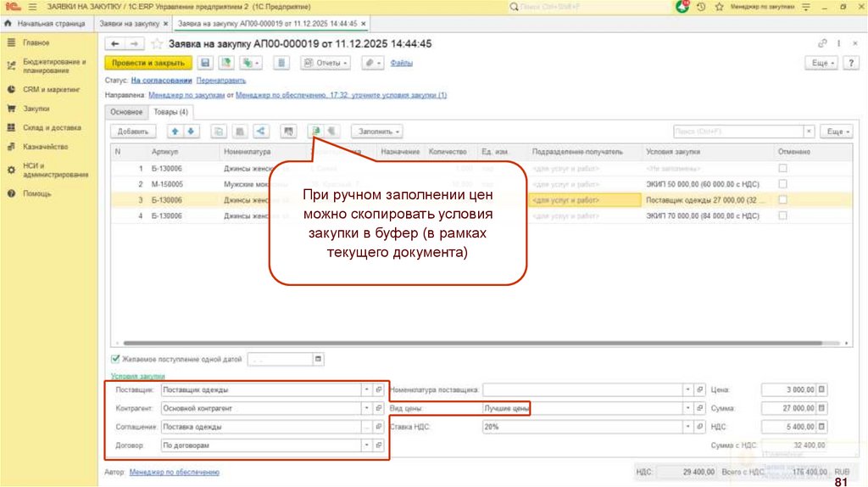This screenshot has width=868, height=487.
Task: Open the history clock icon in title bar
Action: (x=701, y=7)
